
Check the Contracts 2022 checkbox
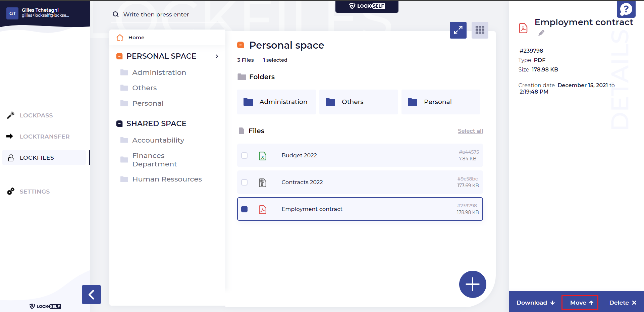[245, 183]
